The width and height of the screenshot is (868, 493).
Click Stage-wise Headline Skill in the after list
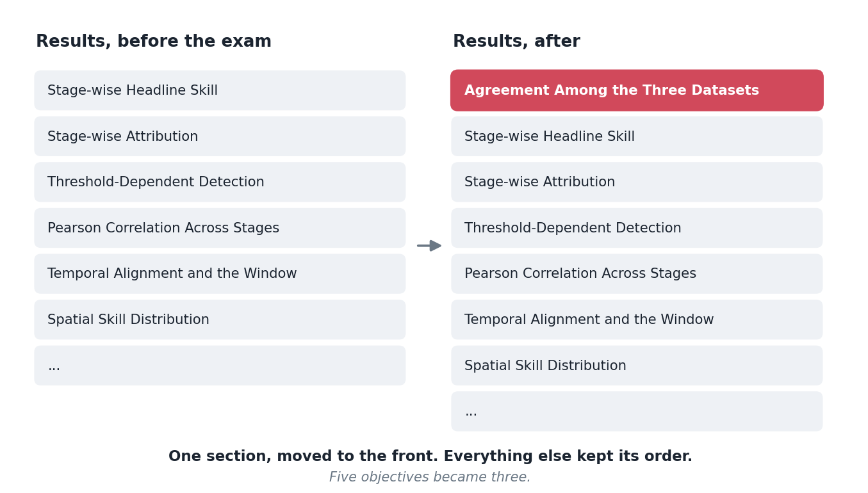[637, 136]
